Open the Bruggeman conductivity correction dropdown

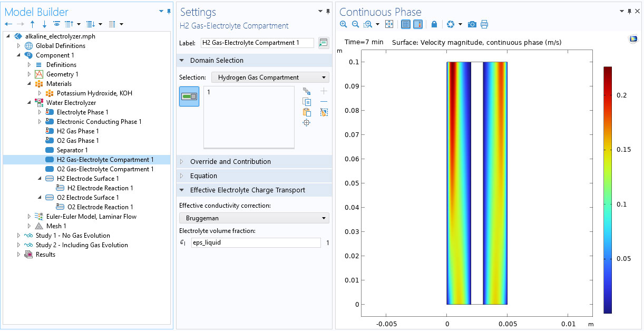click(x=254, y=218)
